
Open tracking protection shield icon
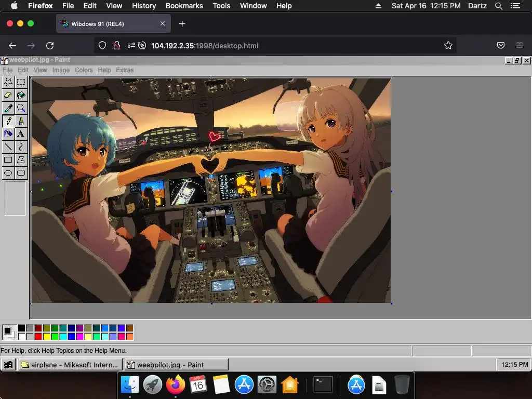(102, 46)
